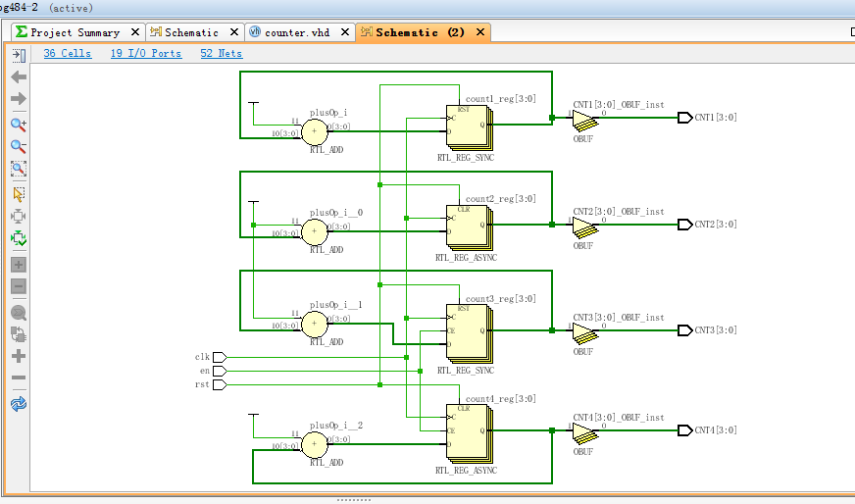Click the Project Summary sigma icon
The height and width of the screenshot is (504, 855).
(x=22, y=31)
